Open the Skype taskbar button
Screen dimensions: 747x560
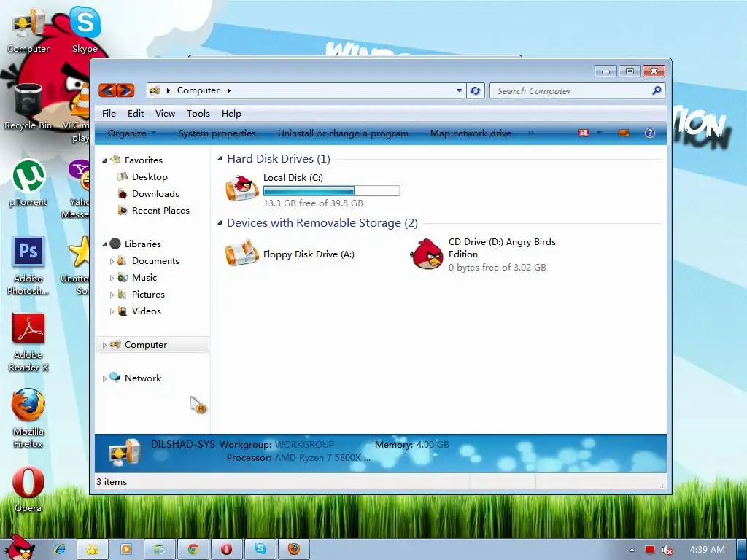[260, 549]
